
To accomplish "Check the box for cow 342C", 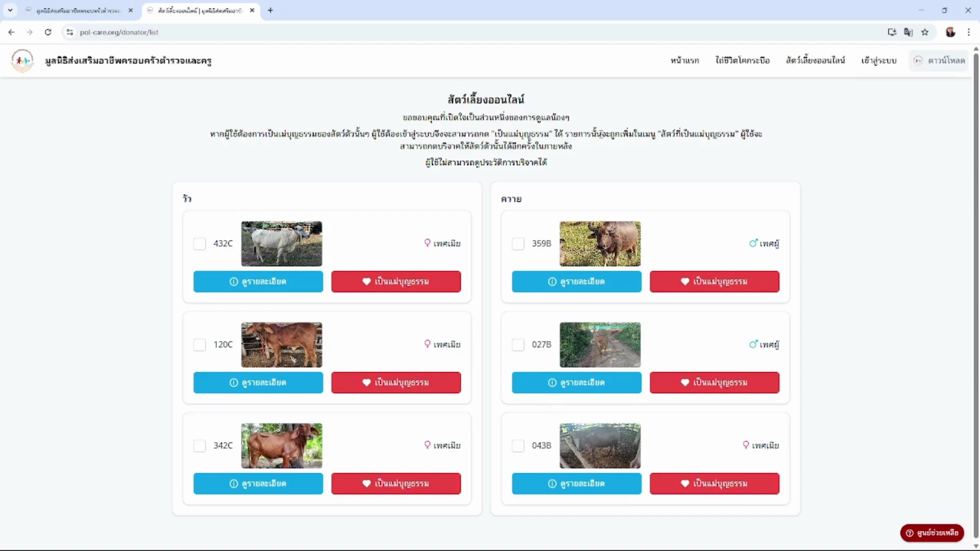I will pyautogui.click(x=200, y=446).
